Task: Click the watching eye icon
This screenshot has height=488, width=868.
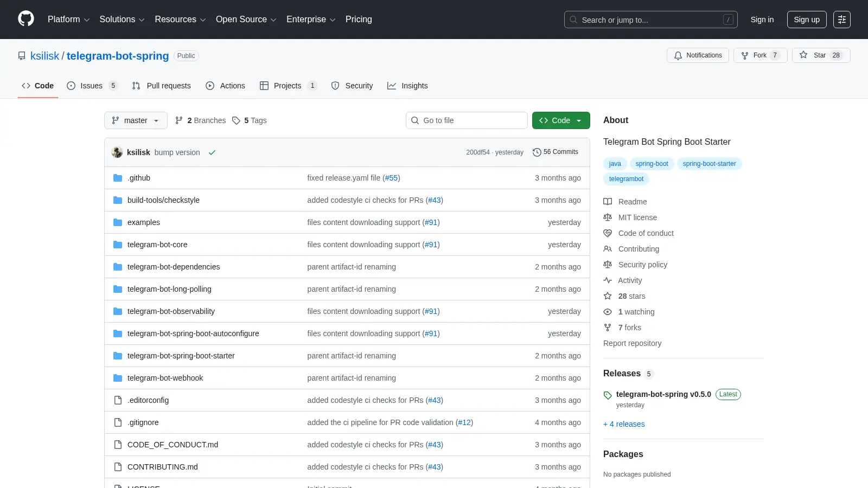Action: [608, 312]
